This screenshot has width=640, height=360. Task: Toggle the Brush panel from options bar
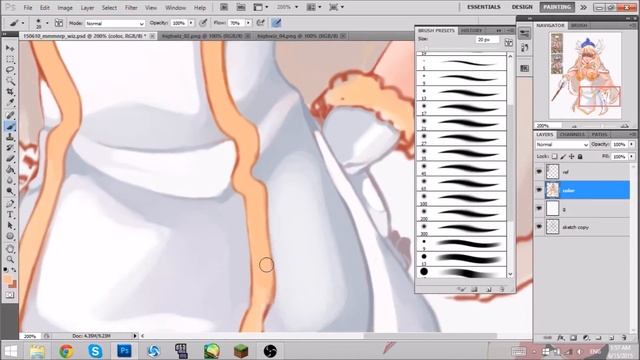(x=58, y=23)
